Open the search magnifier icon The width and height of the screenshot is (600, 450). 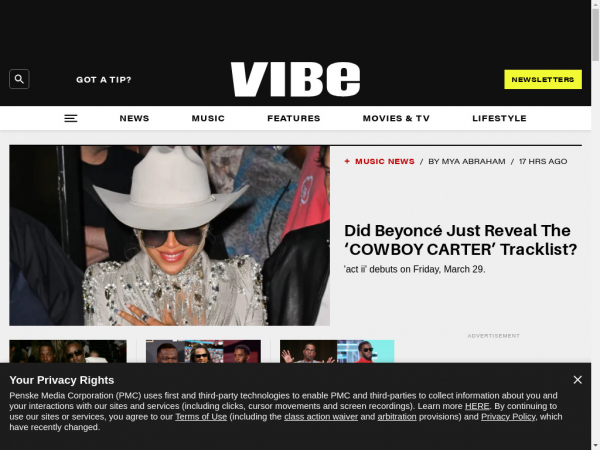click(19, 79)
